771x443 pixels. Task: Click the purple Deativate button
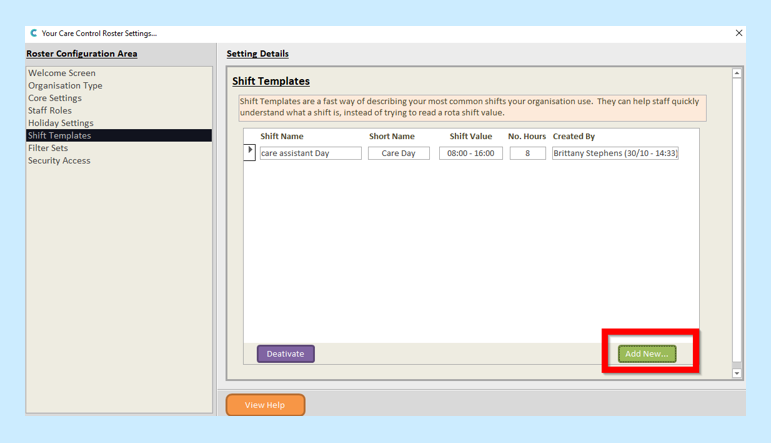[286, 354]
